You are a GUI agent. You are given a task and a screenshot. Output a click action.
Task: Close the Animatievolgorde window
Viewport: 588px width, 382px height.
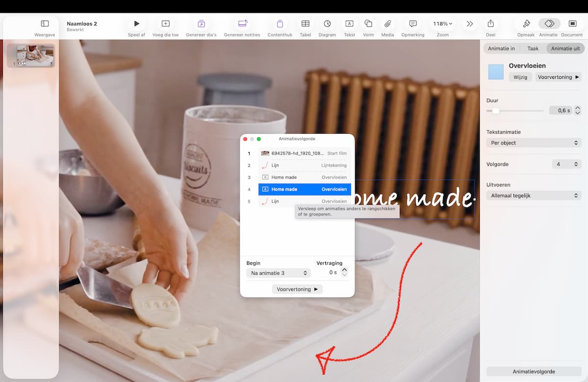(245, 139)
